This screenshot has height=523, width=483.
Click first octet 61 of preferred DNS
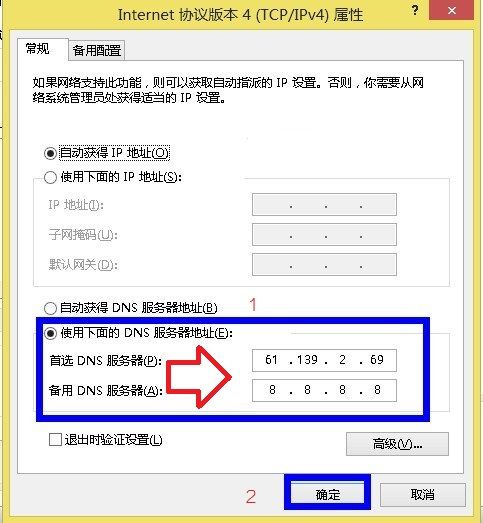pyautogui.click(x=271, y=360)
